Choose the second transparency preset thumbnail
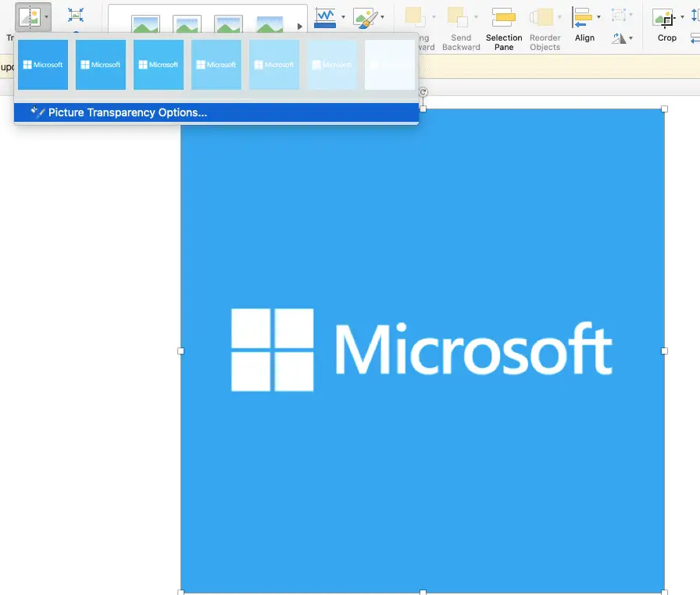 click(101, 65)
